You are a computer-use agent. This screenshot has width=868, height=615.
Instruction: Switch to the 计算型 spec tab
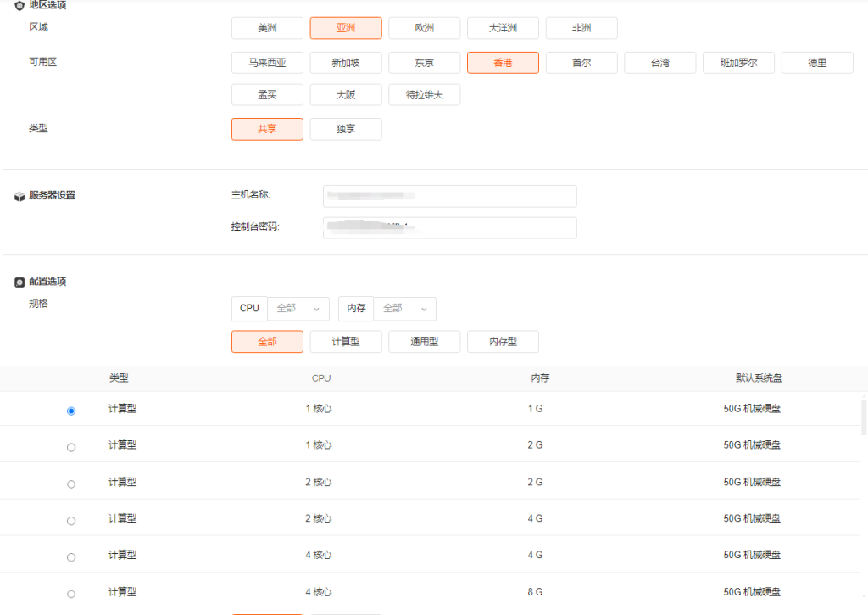coord(346,342)
